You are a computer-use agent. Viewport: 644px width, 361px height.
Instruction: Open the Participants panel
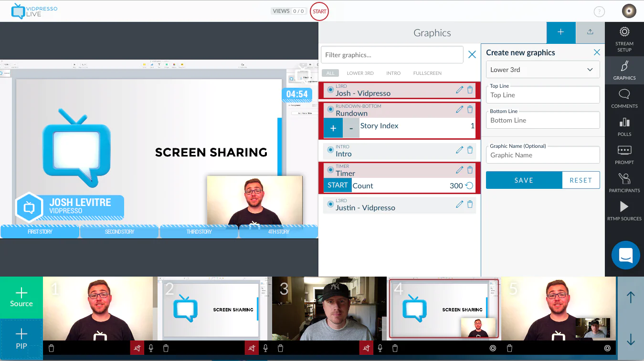click(x=624, y=183)
